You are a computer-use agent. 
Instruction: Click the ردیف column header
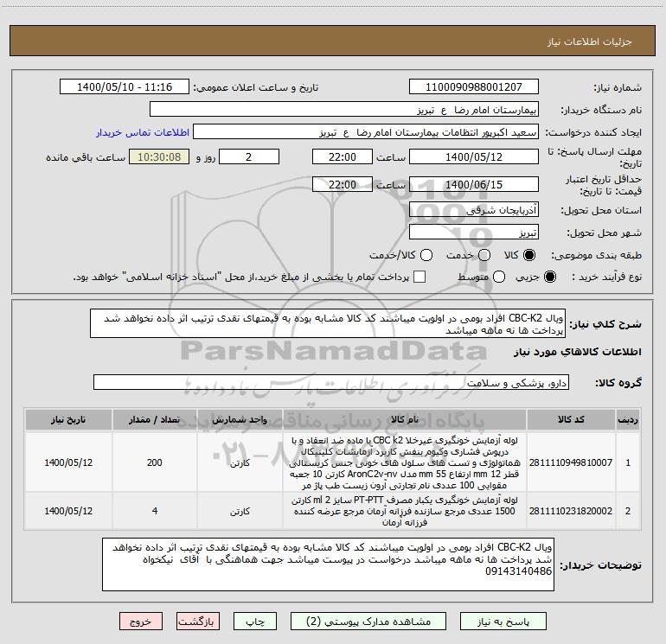coord(628,419)
